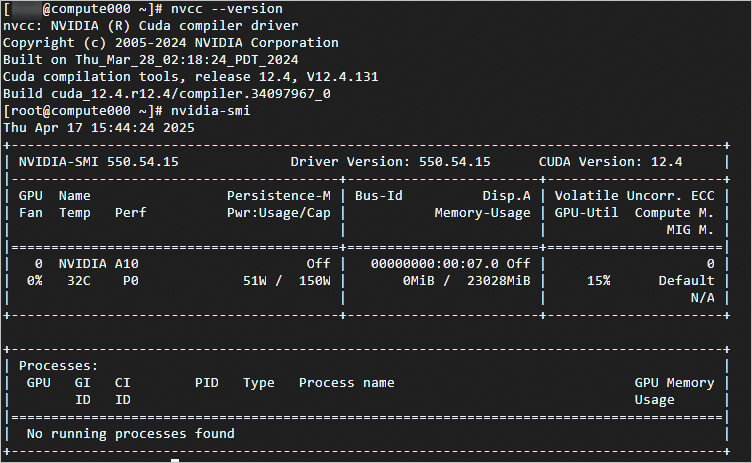Click 'Driver Version: 550.54.15' text
This screenshot has height=463, width=752.
[x=390, y=162]
